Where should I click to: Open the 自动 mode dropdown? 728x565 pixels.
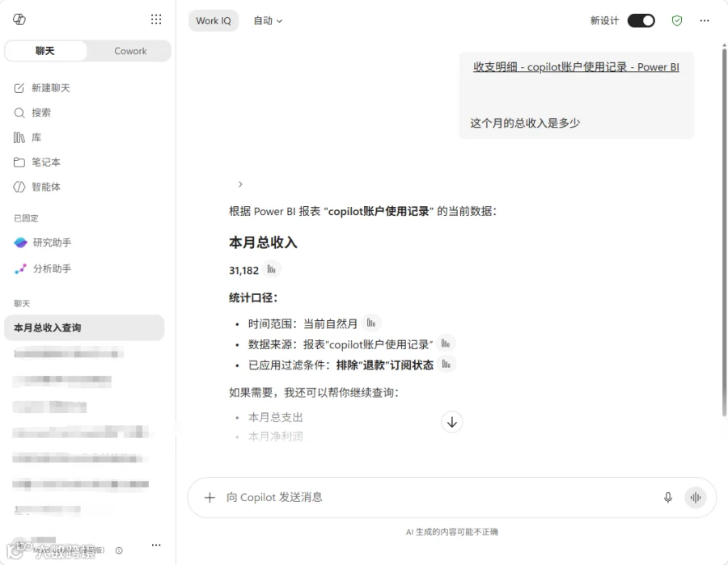point(268,20)
